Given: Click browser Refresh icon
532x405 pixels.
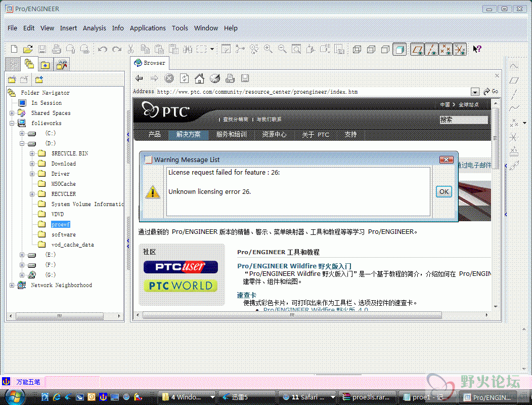Looking at the screenshot, I should (x=184, y=78).
